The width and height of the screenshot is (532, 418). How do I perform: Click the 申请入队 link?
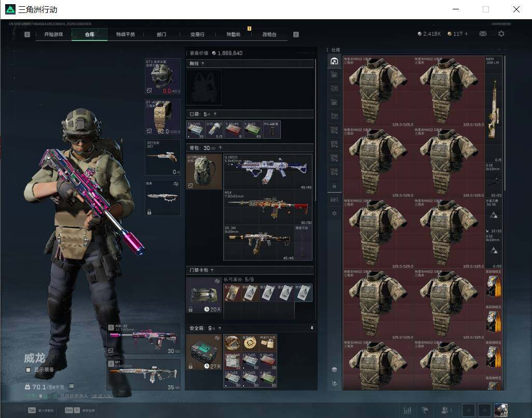pos(102,396)
